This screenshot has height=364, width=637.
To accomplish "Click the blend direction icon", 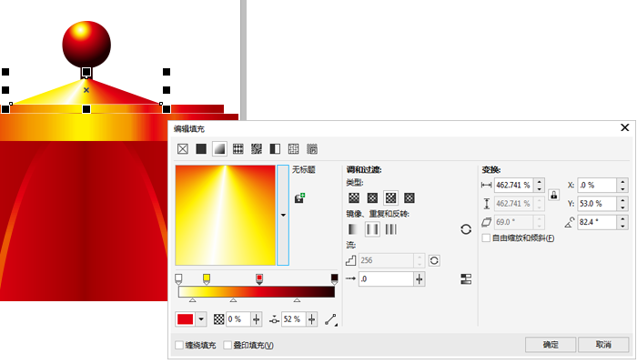I will point(331,319).
